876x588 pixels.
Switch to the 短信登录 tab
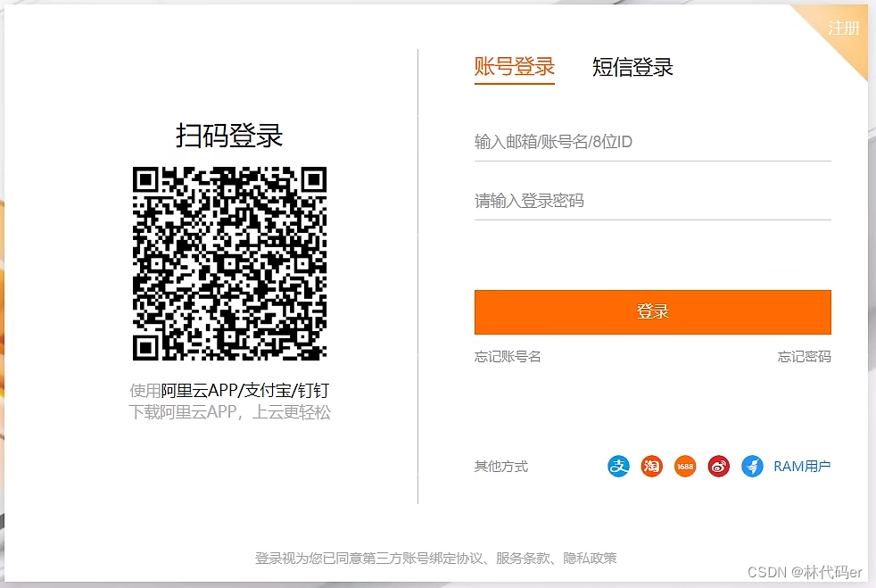632,66
